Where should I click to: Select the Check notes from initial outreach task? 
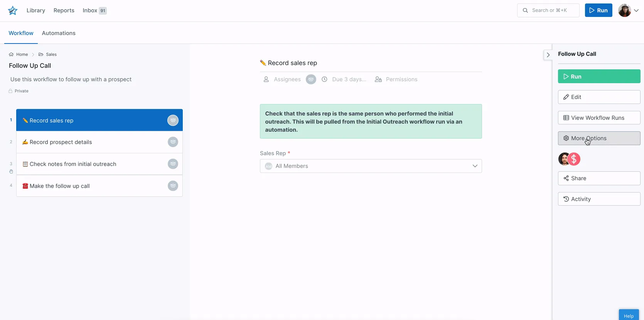point(99,164)
